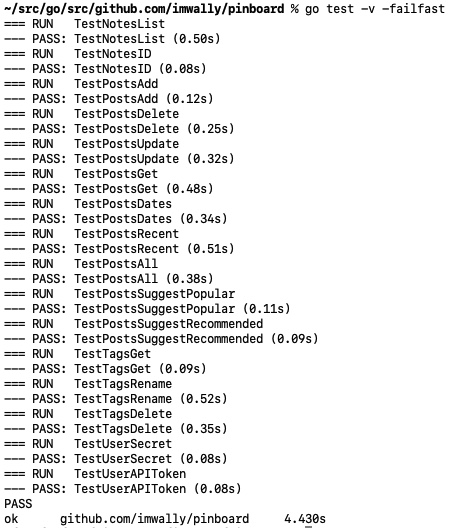The image size is (450, 528).
Task: Click the TestPostsSuggestRecommended run line
Action: click(x=133, y=324)
